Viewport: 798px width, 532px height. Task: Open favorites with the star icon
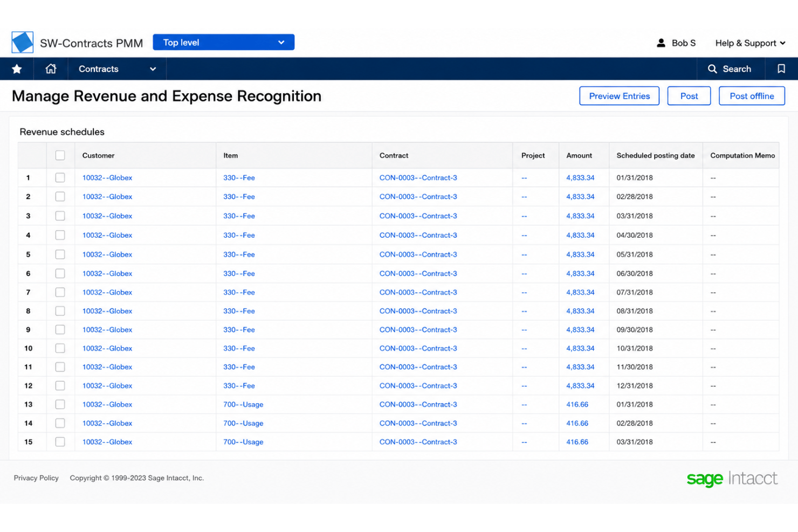17,69
